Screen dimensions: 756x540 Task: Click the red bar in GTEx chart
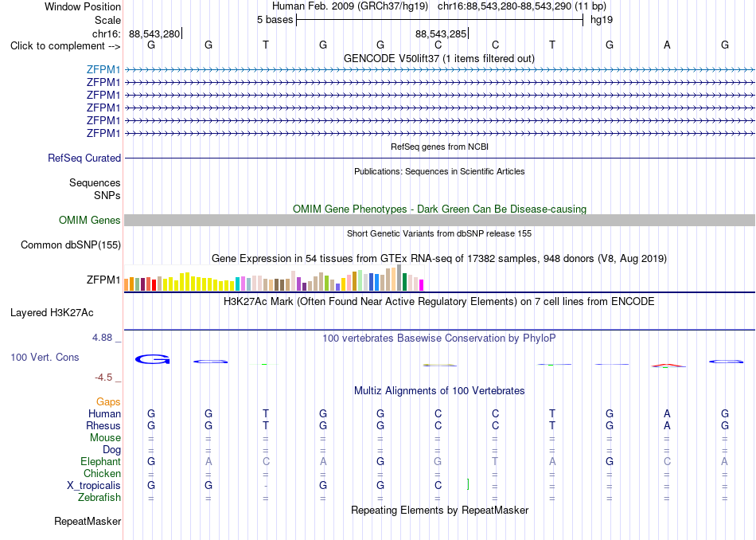[154, 284]
